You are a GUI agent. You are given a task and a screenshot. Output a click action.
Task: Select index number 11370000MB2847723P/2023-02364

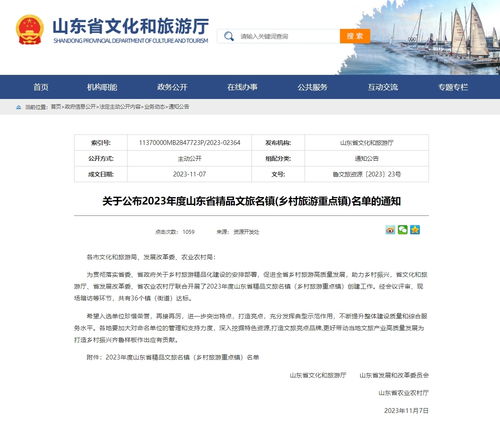pyautogui.click(x=189, y=143)
